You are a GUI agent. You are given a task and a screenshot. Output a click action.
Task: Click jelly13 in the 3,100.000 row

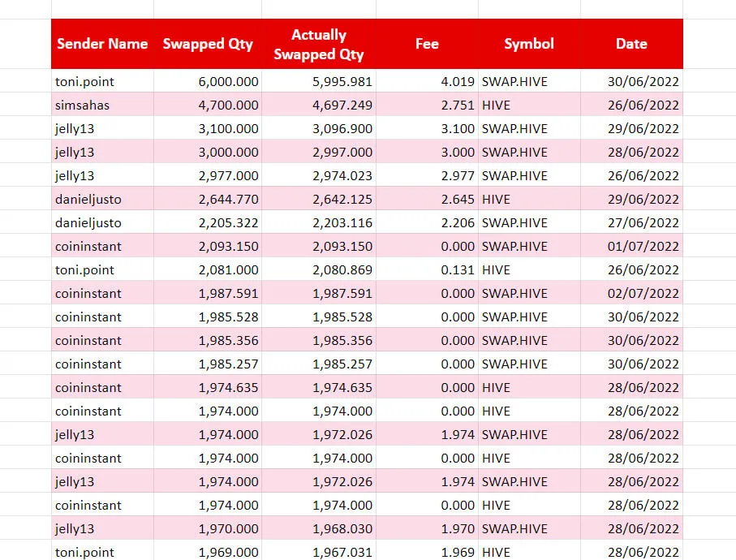point(102,127)
